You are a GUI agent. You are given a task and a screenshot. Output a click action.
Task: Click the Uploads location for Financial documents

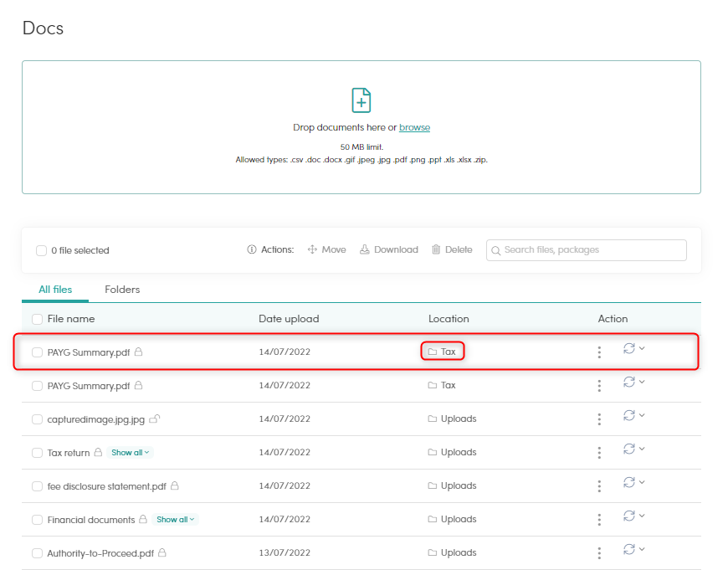[x=452, y=519]
